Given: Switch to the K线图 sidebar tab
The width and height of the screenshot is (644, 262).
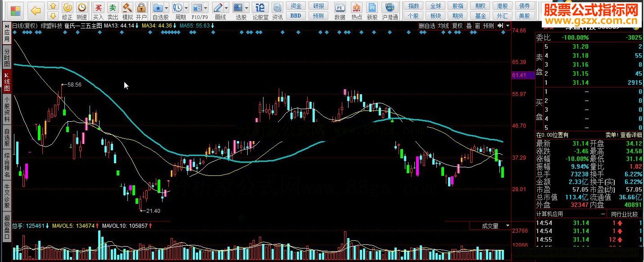Looking at the screenshot, I should (x=7, y=82).
